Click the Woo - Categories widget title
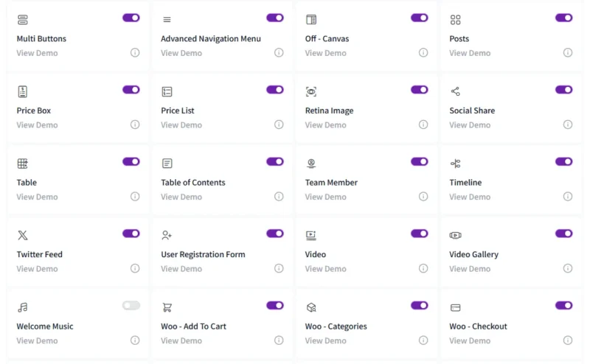This screenshot has width=590, height=364. pos(336,326)
